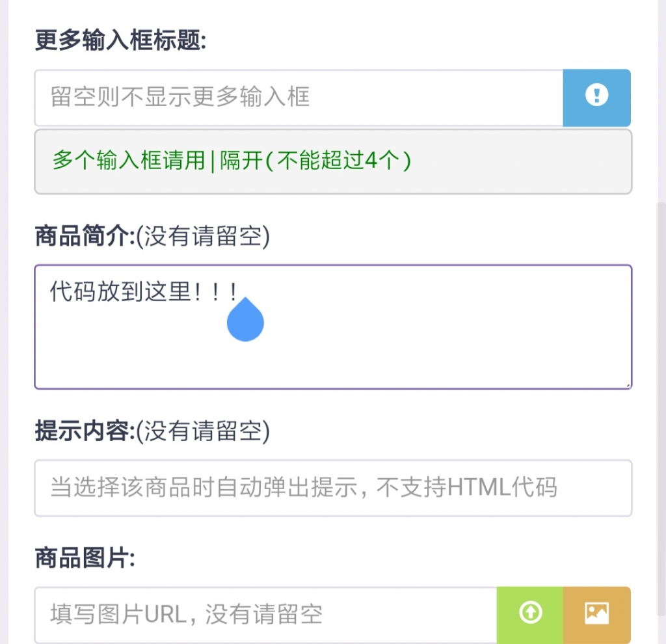Screen dimensions: 666x644
Task: Click the three exclamation marks after 这里
Action: 215,292
